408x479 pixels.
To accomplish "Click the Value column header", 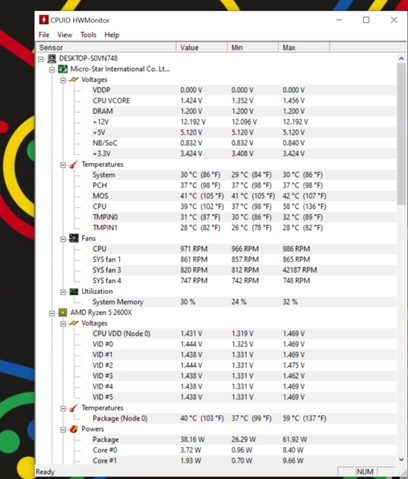I will pos(201,47).
